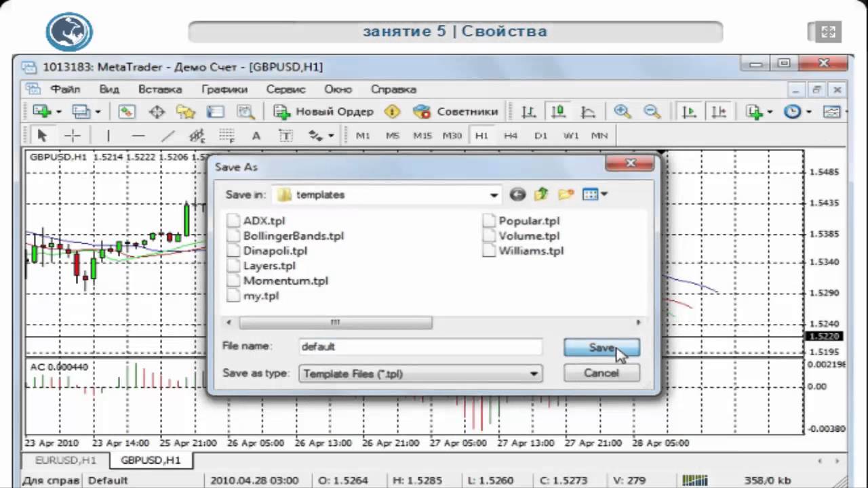Click the Cancel button
The width and height of the screenshot is (868, 488).
(x=601, y=373)
